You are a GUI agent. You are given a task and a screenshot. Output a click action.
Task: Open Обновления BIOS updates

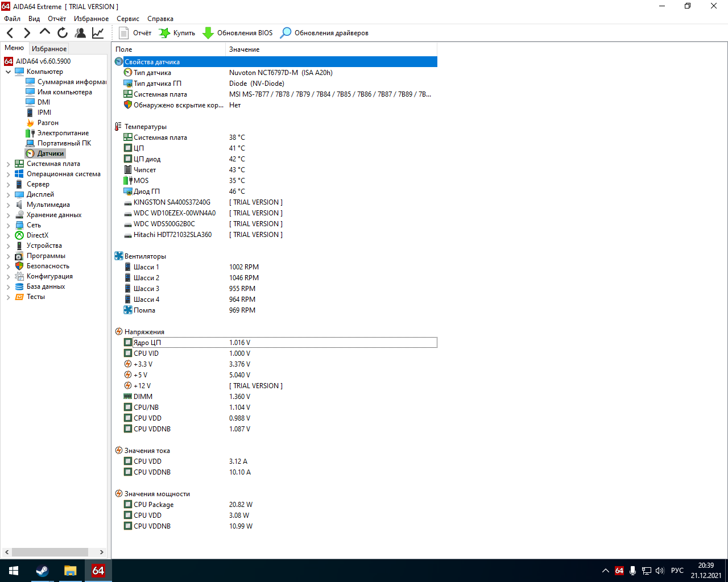click(x=238, y=33)
